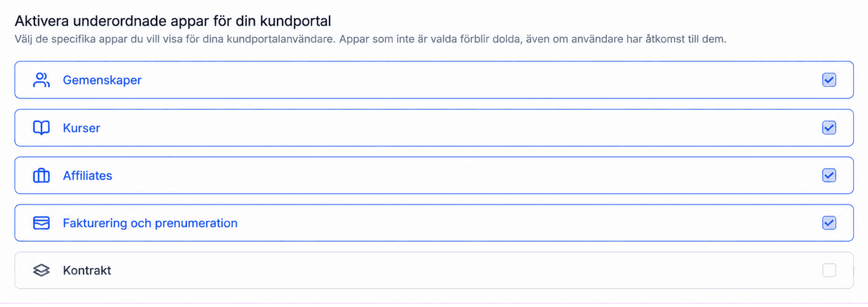Untick the Affiliates checkbox
Screen dimensions: 868x307
tap(829, 175)
